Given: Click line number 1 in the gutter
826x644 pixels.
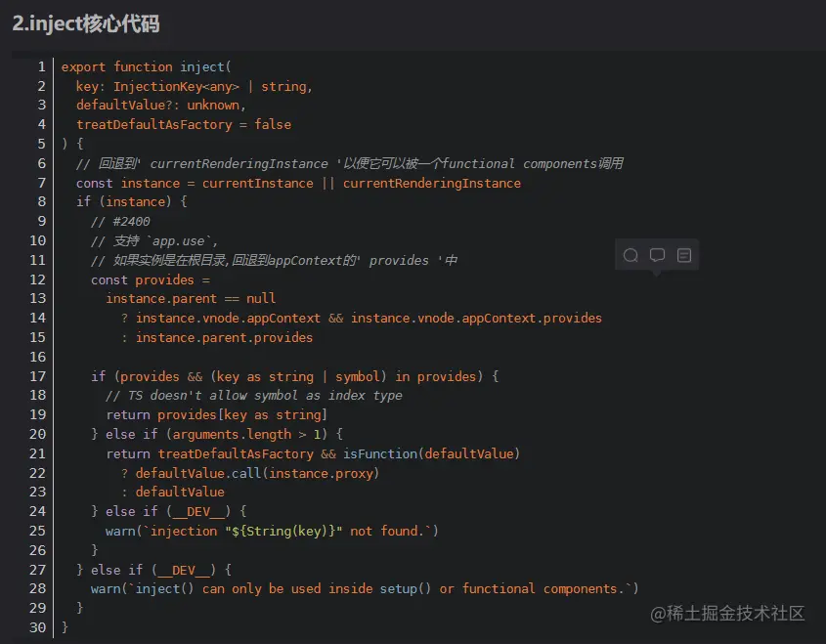Looking at the screenshot, I should [41, 66].
